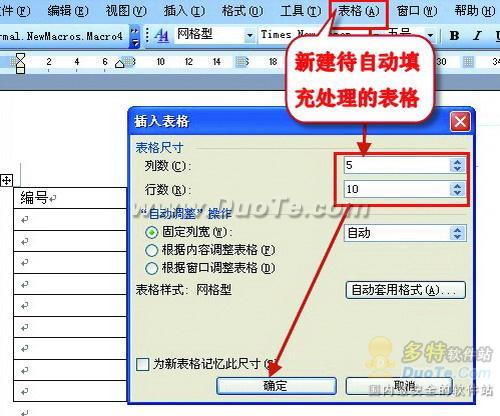Enable 为新表格记忆此尺寸 checkbox
Screen dimensions: 500x416
click(143, 364)
